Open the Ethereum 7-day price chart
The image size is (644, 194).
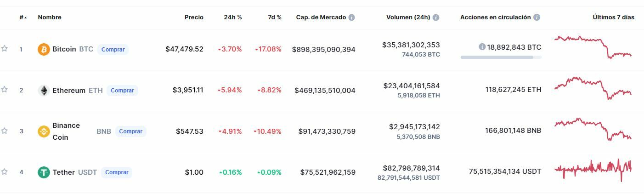593,89
